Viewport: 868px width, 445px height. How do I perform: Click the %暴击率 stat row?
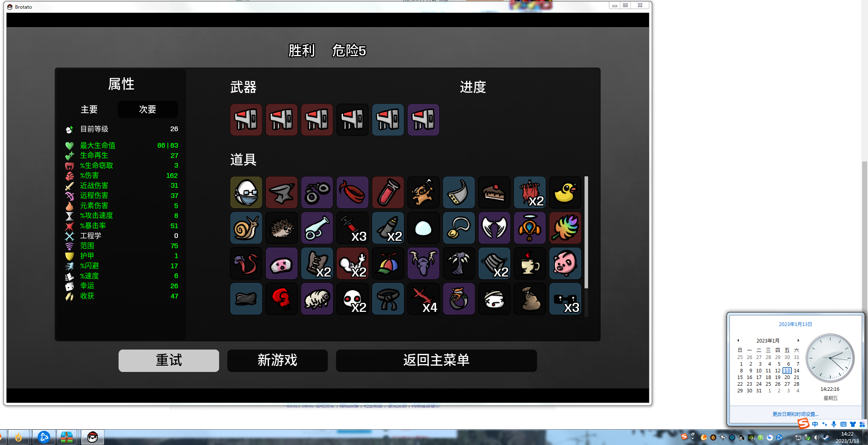click(x=121, y=226)
